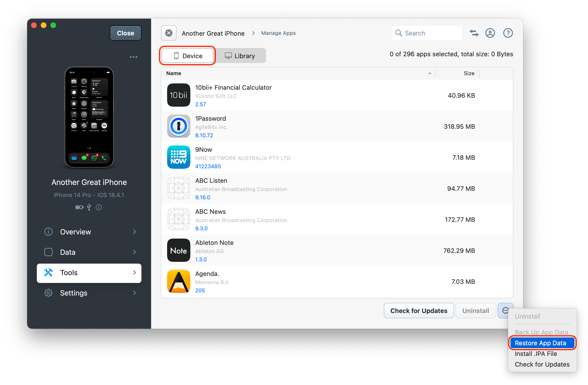Click the Agenda. app name

pos(207,274)
